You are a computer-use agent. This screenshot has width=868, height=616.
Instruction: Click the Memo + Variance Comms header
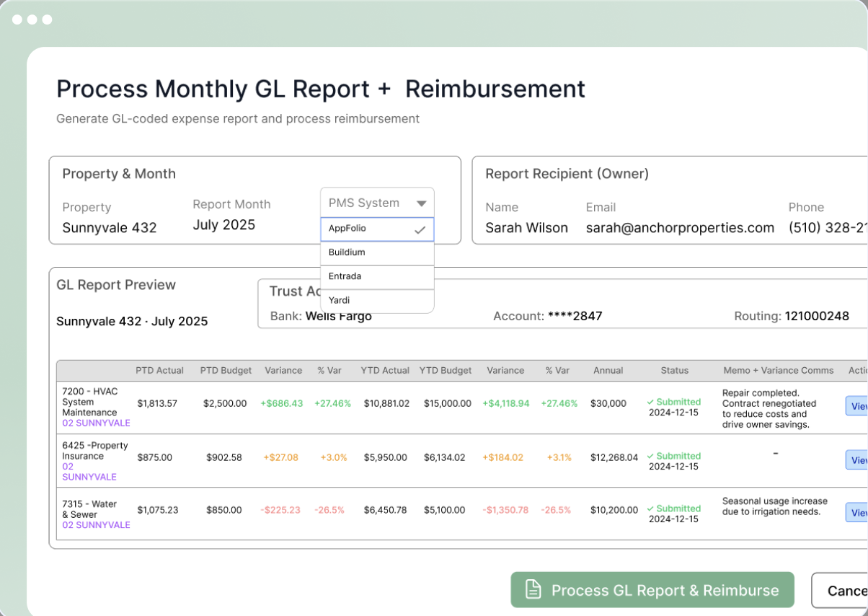[779, 370]
